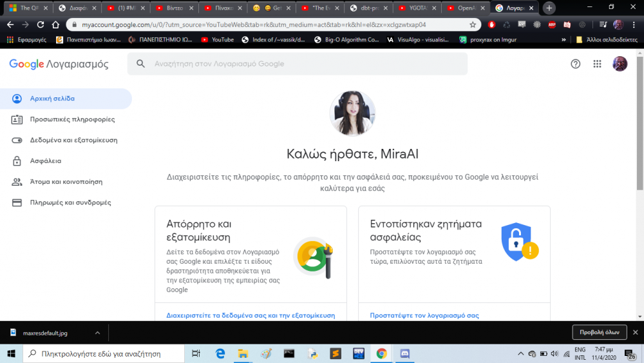The width and height of the screenshot is (644, 363).
Task: Switch to the OpenAI browser tab
Action: click(464, 8)
